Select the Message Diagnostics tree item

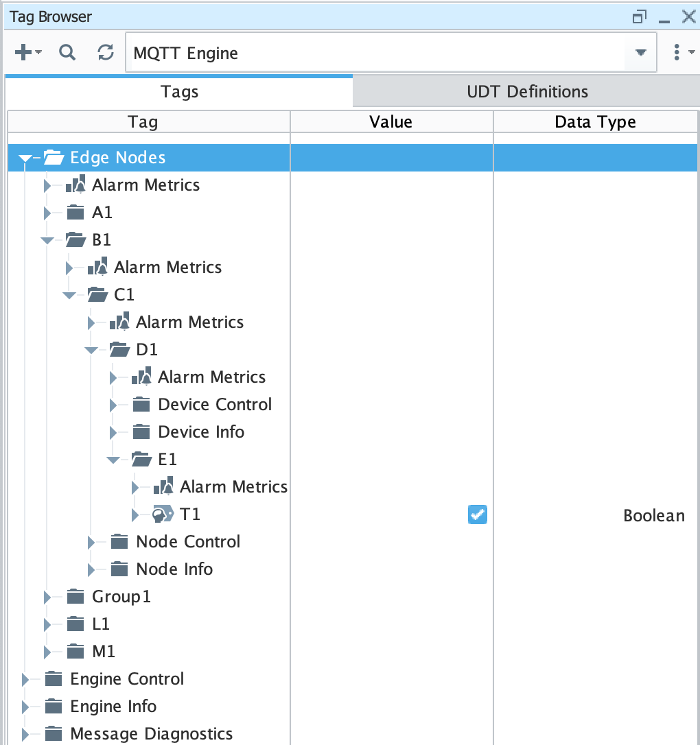point(151,734)
